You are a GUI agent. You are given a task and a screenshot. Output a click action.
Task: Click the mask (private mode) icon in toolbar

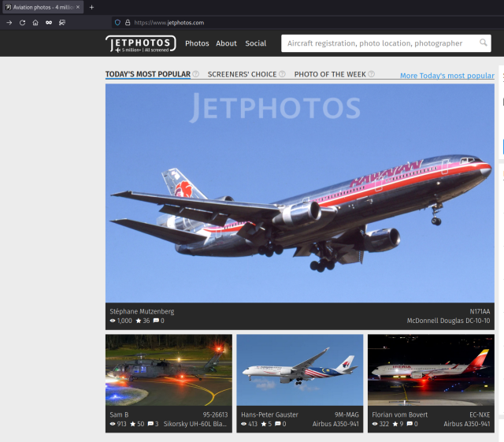point(49,23)
